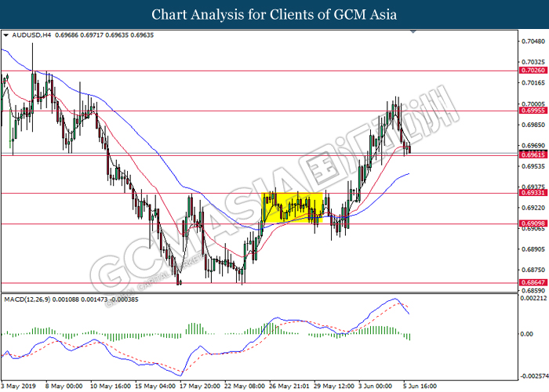Image resolution: width=549 pixels, height=392 pixels.
Task: Click the 8 May 00:00 time label
Action: [x=64, y=386]
